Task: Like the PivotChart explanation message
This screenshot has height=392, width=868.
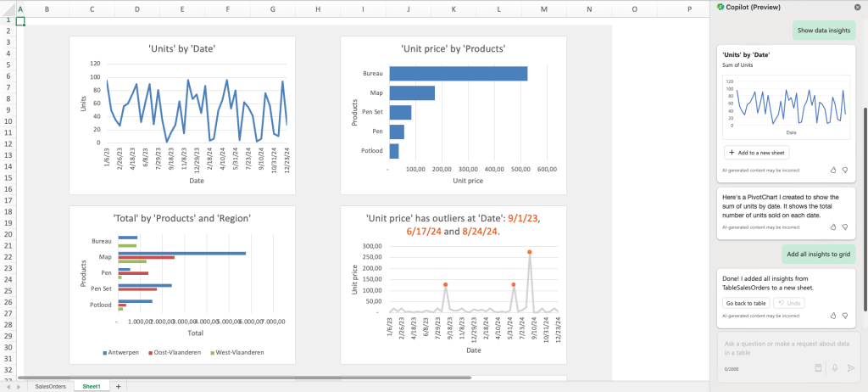Action: 833,227
